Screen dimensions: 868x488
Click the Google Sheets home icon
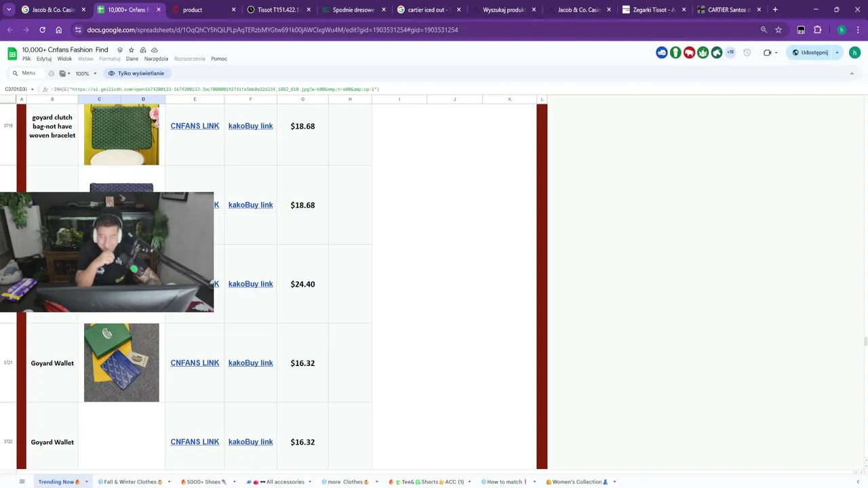(x=12, y=54)
